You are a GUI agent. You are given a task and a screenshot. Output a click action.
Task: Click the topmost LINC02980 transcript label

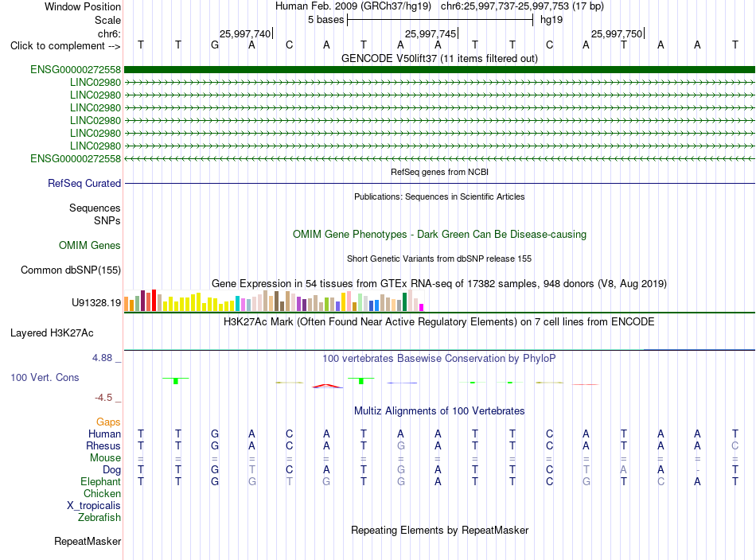point(95,83)
